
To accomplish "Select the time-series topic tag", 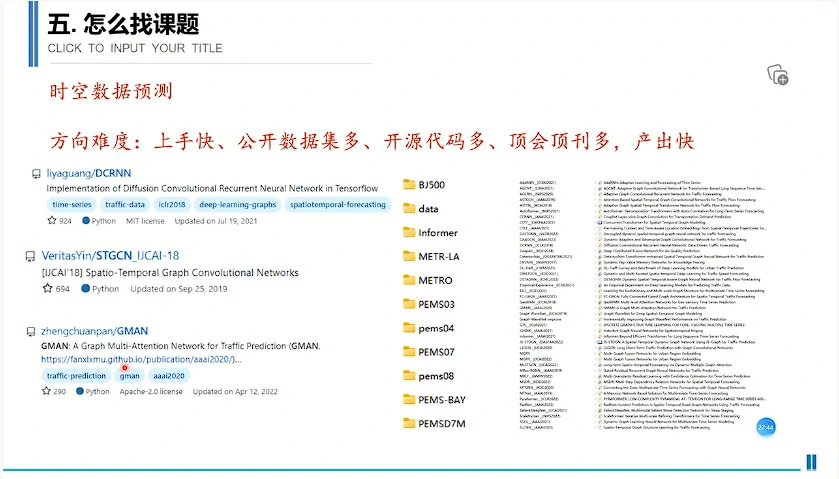I will tap(71, 205).
